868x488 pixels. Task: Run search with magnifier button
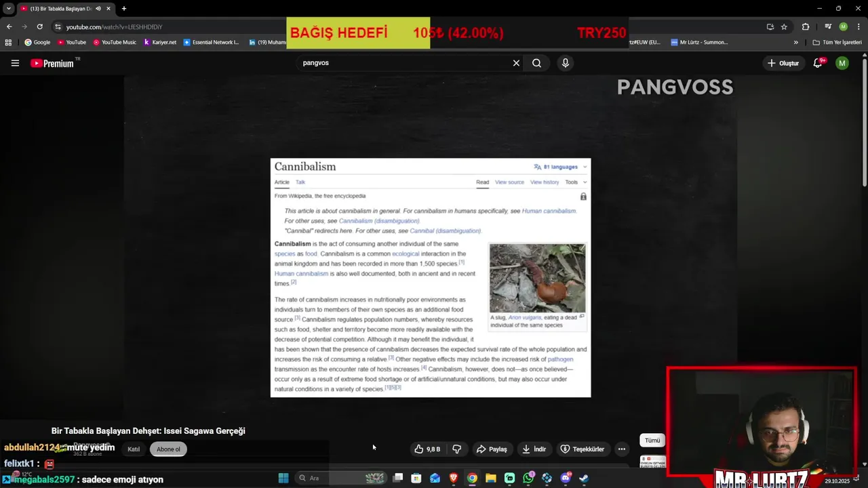coord(536,63)
